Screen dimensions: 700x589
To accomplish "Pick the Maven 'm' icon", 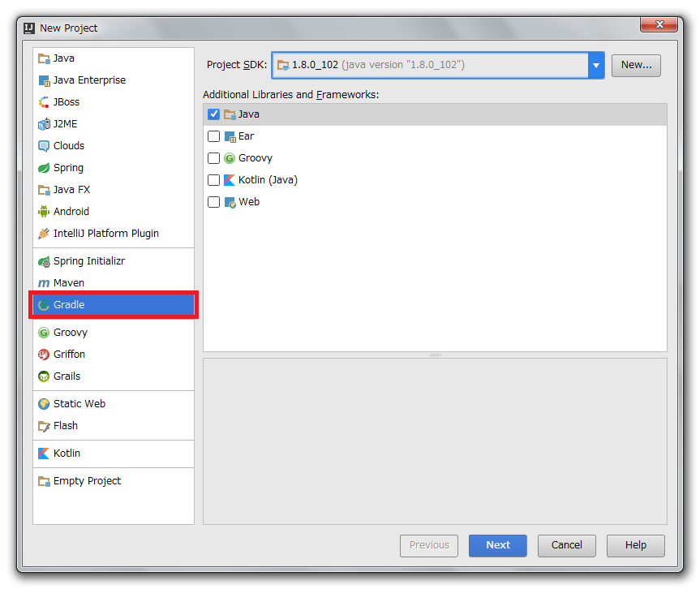I will [44, 283].
